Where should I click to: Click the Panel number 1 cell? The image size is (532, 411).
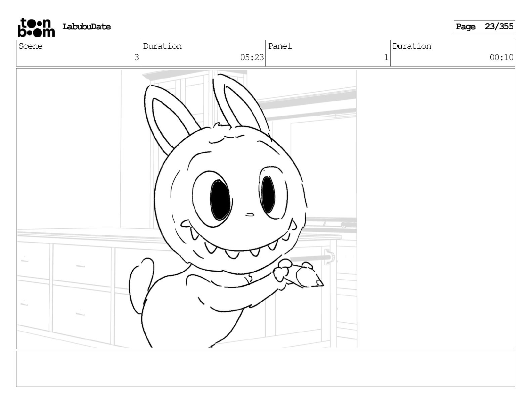(x=328, y=53)
